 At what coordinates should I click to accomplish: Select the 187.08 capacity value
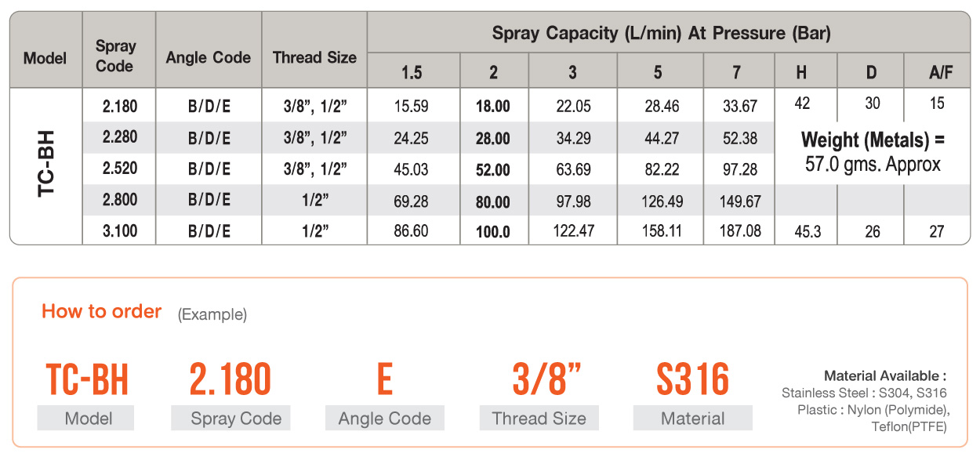tap(739, 231)
